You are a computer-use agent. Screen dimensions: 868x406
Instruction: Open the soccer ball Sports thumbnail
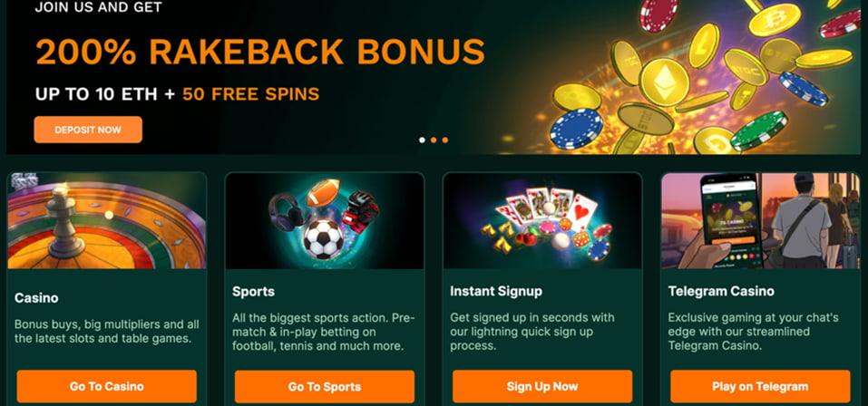point(325,221)
